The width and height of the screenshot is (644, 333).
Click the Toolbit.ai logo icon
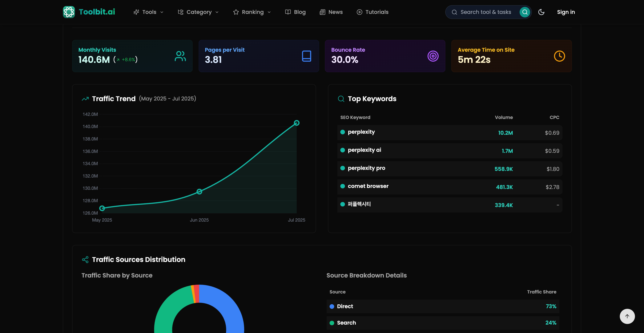coord(69,12)
